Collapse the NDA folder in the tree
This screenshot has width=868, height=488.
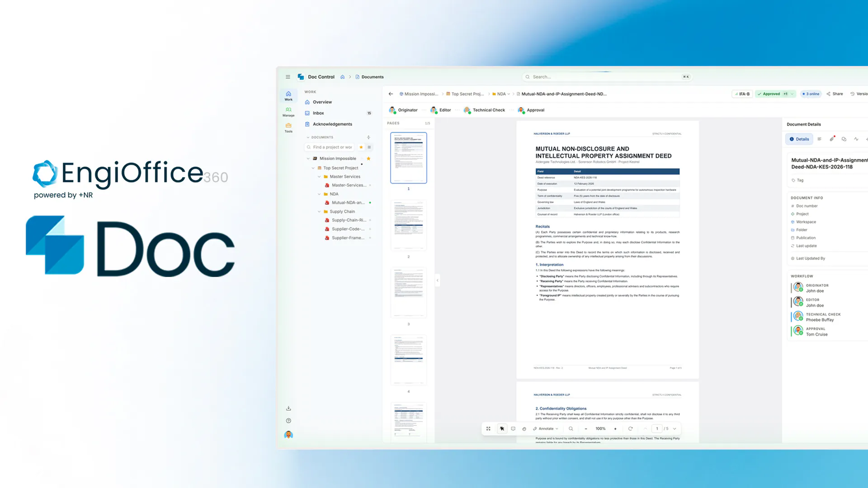(319, 194)
